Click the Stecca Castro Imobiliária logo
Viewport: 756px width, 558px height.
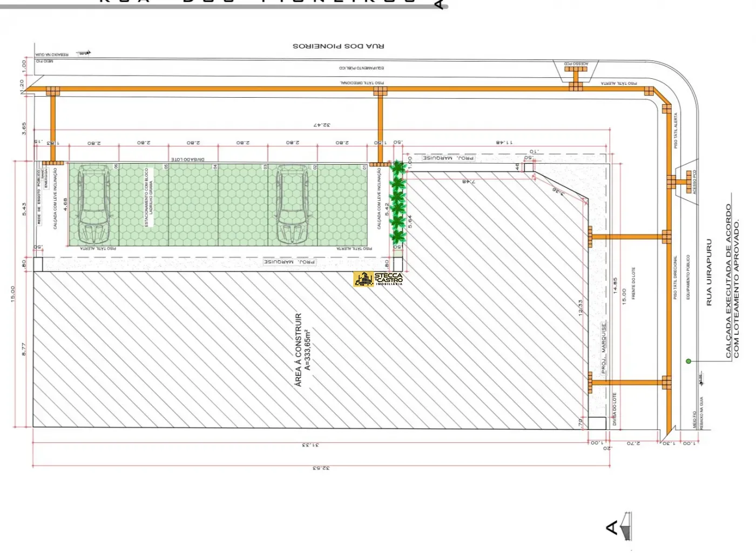pos(379,279)
